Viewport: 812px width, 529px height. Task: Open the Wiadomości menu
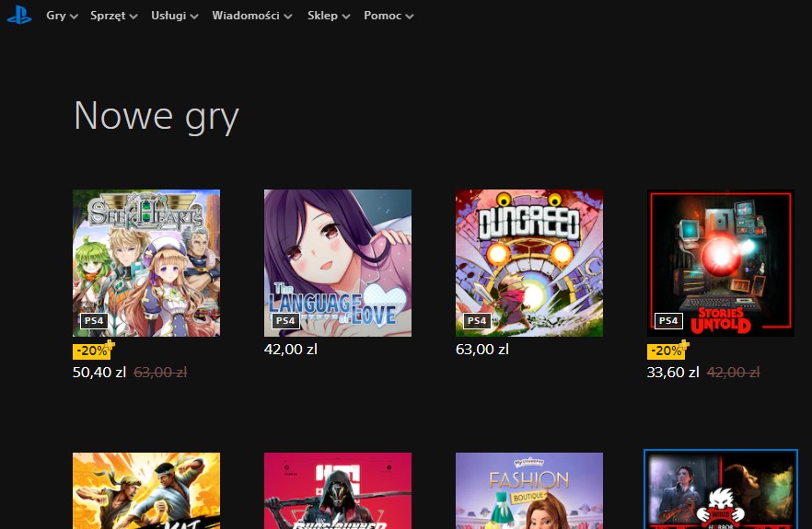click(251, 16)
